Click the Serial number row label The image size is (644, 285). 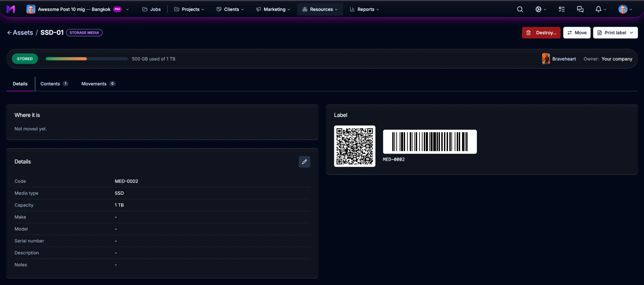[29, 241]
